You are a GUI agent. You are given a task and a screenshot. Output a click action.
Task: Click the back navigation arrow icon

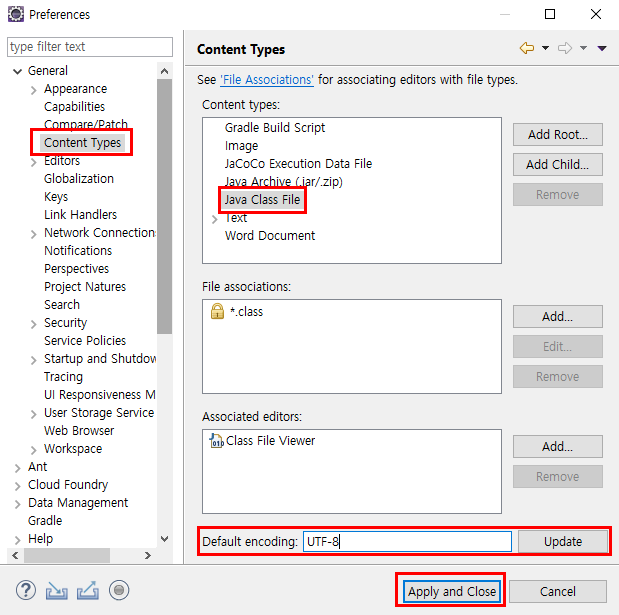[x=527, y=48]
